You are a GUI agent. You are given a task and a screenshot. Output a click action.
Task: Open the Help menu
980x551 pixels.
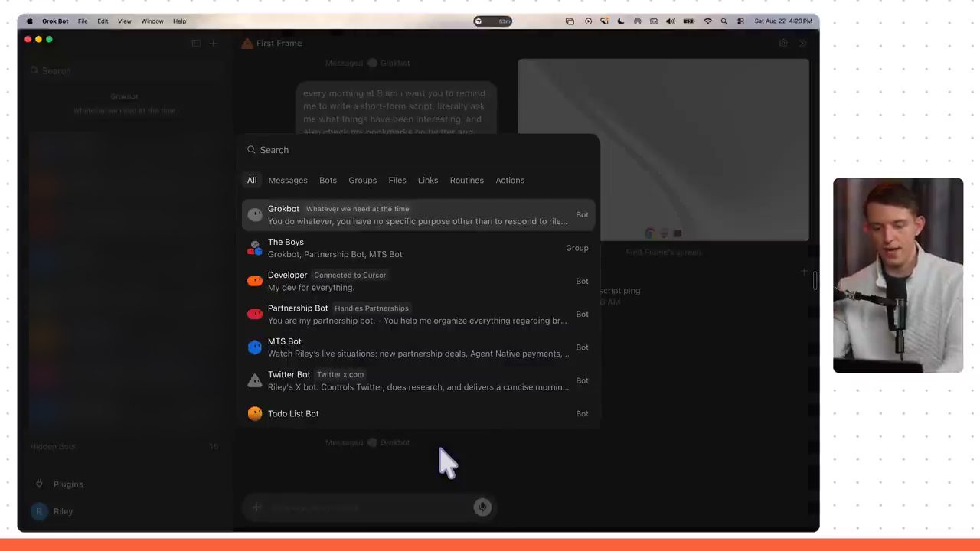[179, 21]
